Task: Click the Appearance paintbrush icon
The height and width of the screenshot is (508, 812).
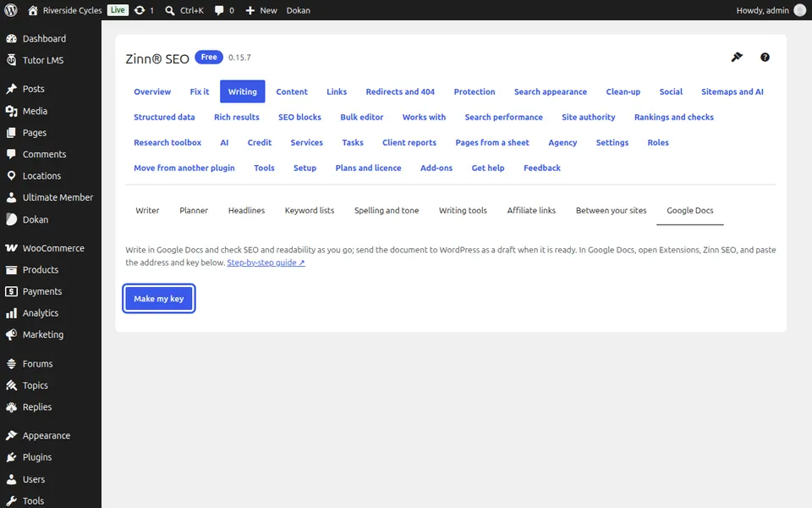Action: point(11,435)
